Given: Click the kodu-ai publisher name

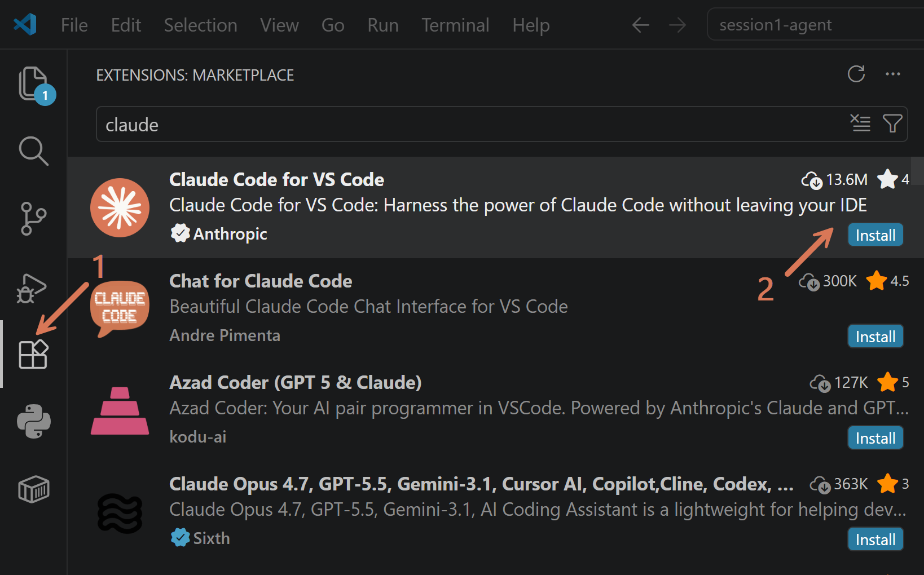Looking at the screenshot, I should pyautogui.click(x=197, y=436).
